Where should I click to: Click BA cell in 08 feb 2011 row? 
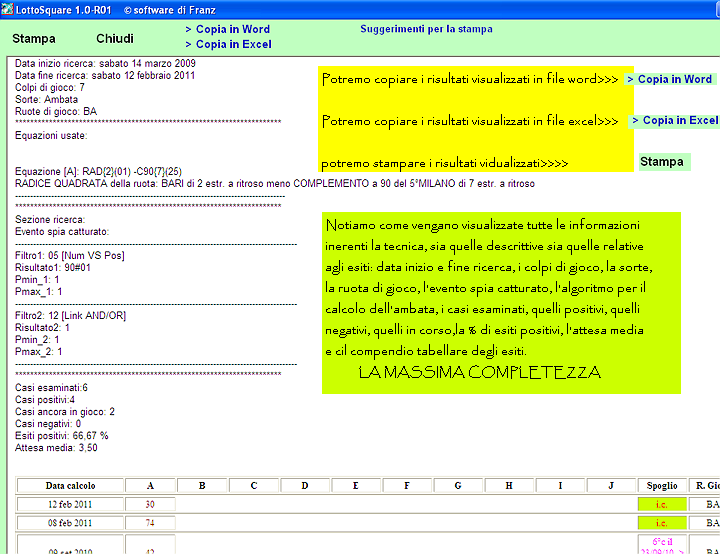point(705,523)
